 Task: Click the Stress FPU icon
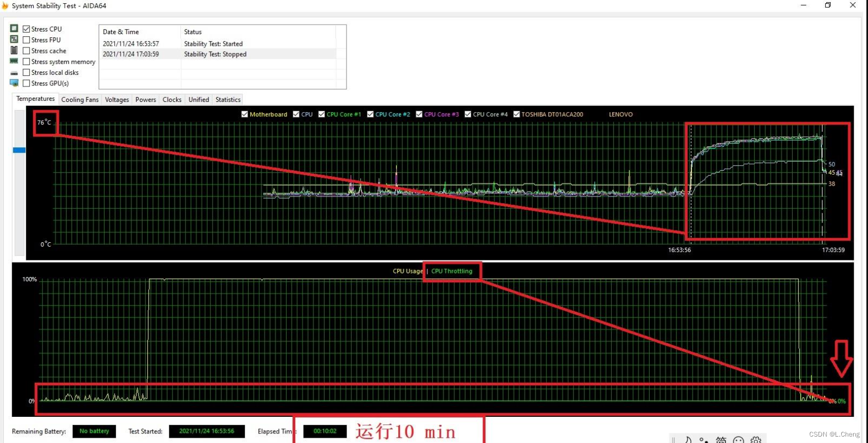(14, 39)
